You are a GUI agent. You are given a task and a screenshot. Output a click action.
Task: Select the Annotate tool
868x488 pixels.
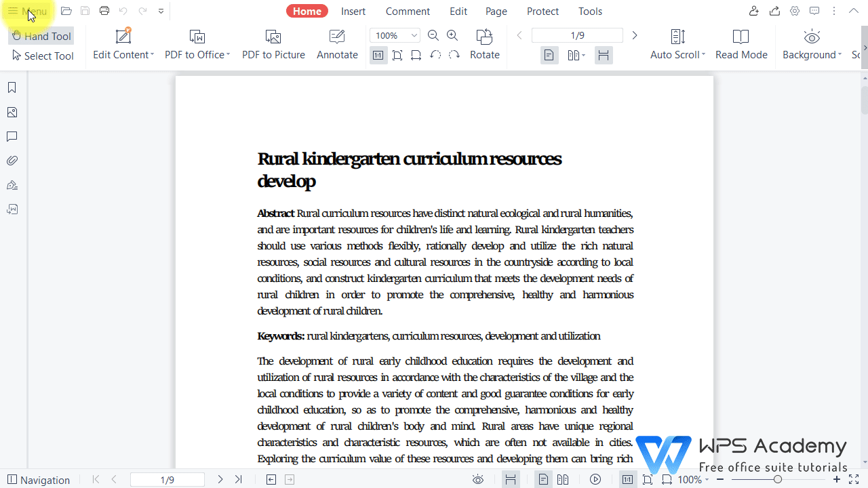[x=336, y=45]
